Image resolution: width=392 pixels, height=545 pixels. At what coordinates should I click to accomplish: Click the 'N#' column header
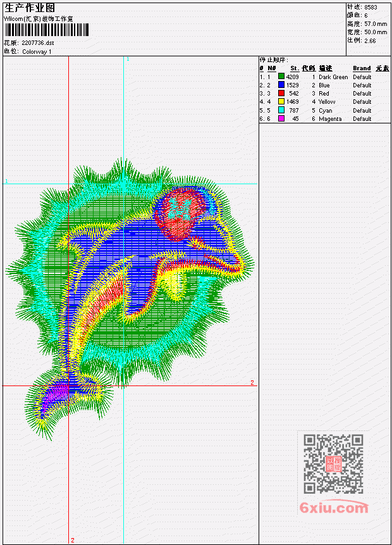(x=271, y=68)
